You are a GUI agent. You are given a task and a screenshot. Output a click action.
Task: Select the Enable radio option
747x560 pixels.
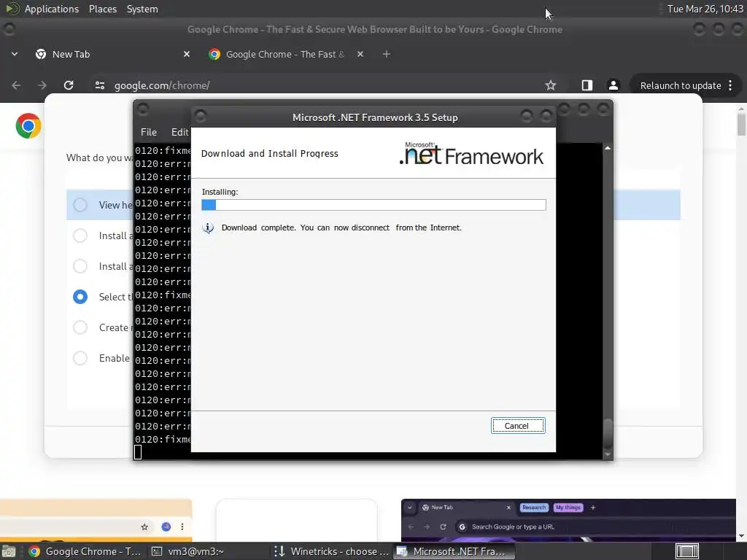click(x=80, y=357)
